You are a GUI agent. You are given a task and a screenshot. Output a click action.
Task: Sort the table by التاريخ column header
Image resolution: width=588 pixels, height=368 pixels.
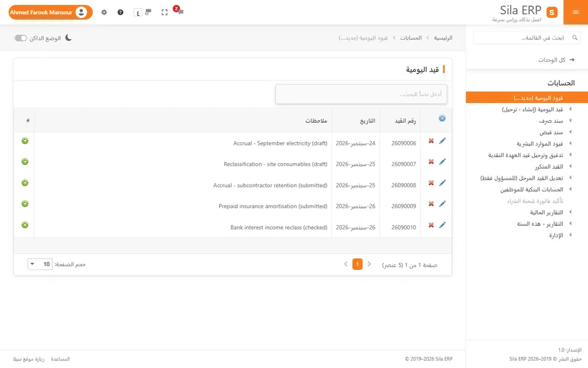367,121
